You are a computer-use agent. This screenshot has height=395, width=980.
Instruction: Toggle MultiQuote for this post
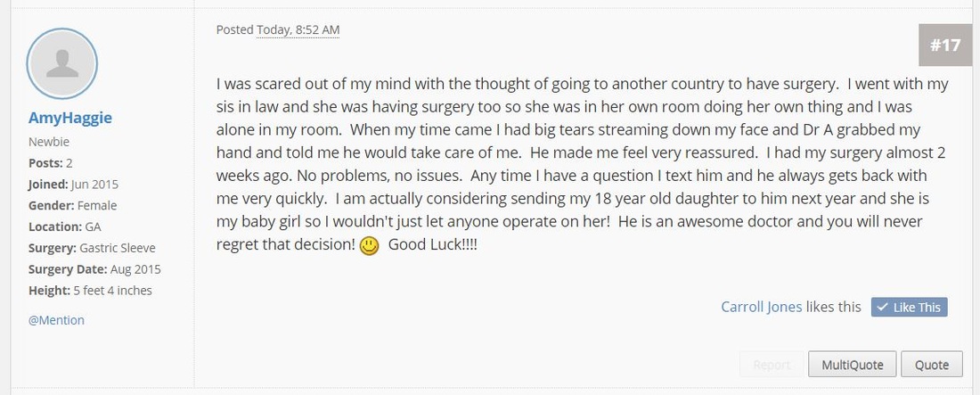(852, 365)
